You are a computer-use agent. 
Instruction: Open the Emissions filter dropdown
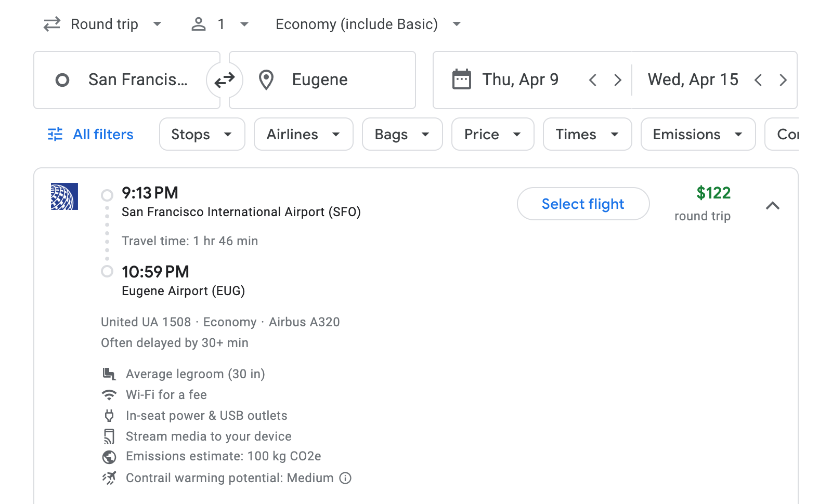point(697,134)
